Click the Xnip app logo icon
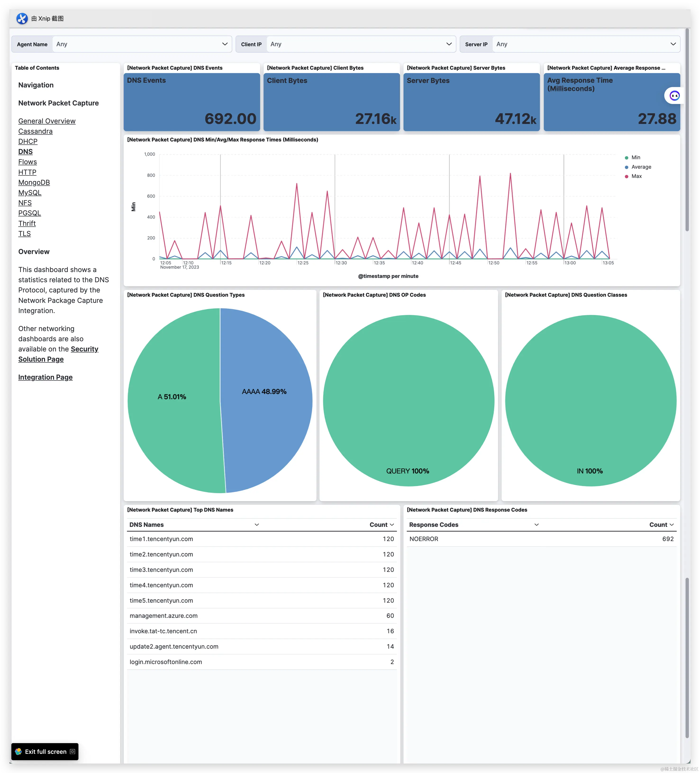This screenshot has width=700, height=773. [22, 18]
